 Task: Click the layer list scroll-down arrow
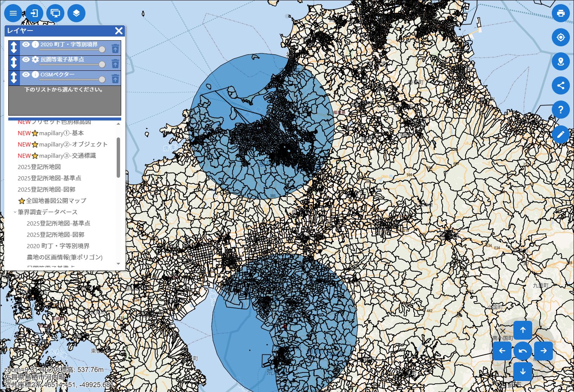click(x=119, y=264)
